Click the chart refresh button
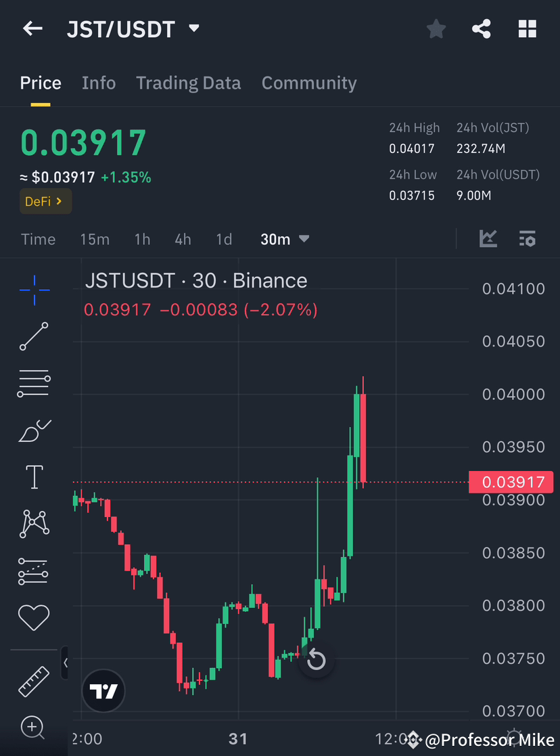 [x=316, y=659]
